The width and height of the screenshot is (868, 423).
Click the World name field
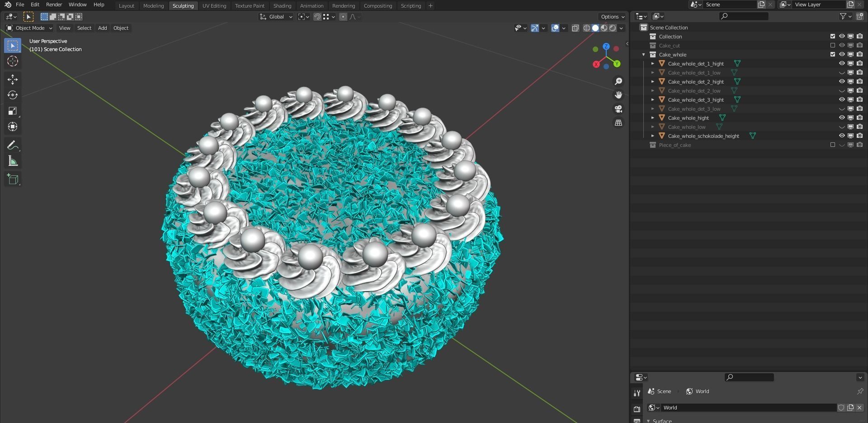click(x=749, y=408)
